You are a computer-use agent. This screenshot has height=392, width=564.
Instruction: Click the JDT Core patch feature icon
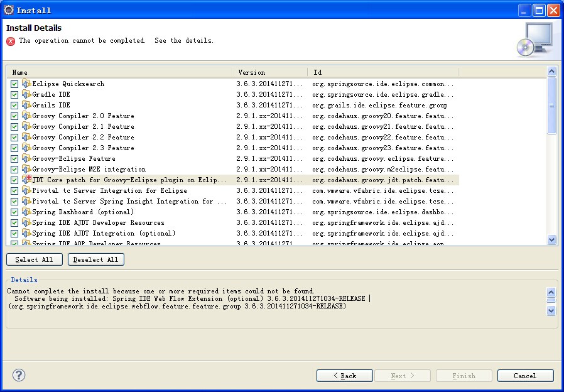(x=26, y=180)
